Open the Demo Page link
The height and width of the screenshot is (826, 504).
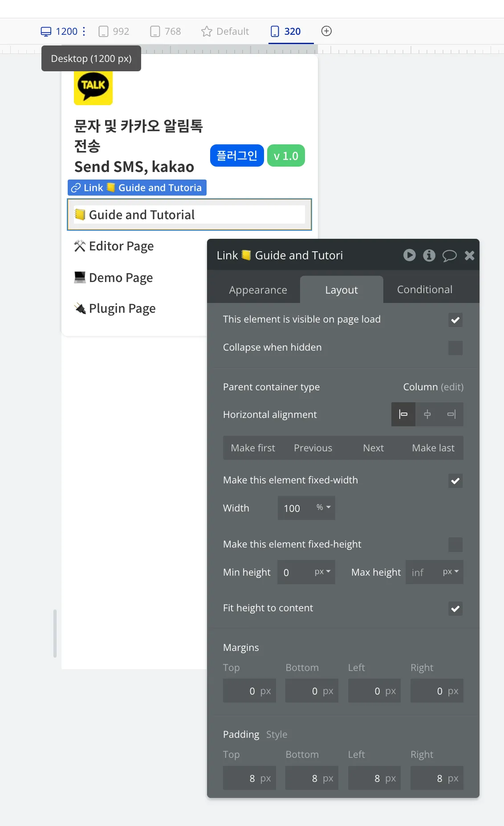click(114, 278)
